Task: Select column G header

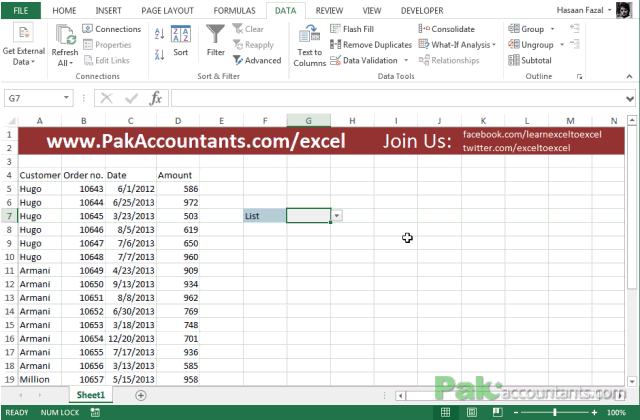Action: (x=309, y=121)
